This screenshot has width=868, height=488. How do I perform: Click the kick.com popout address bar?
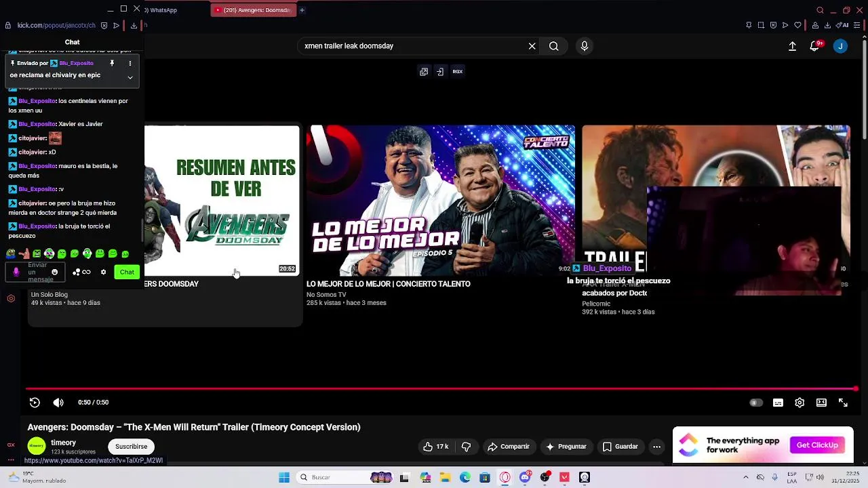pos(56,26)
